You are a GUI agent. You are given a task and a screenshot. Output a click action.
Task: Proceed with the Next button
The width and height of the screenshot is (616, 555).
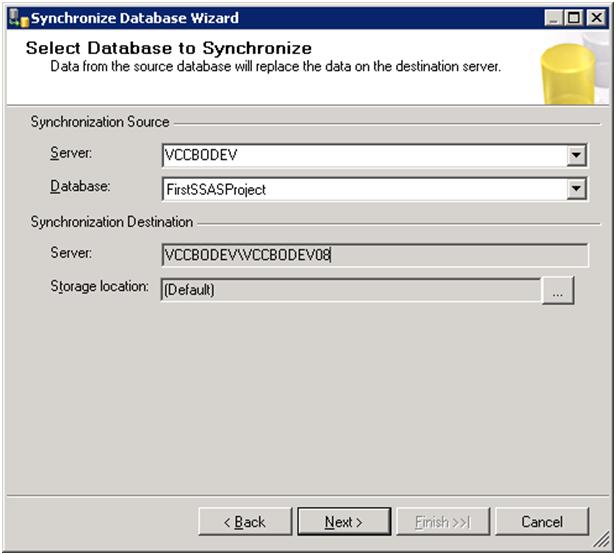(344, 522)
